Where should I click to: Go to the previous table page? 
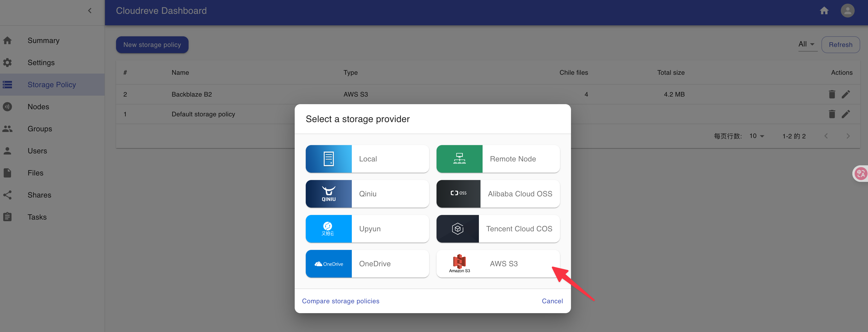point(826,136)
